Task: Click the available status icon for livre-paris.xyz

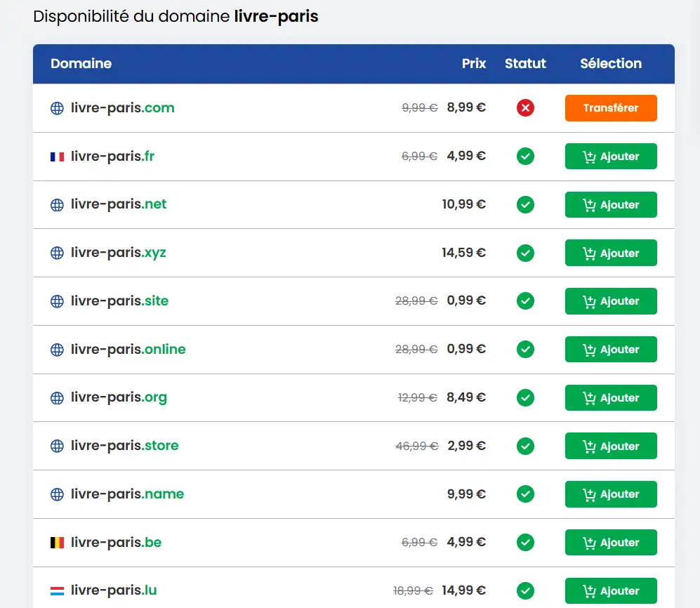Action: tap(525, 253)
